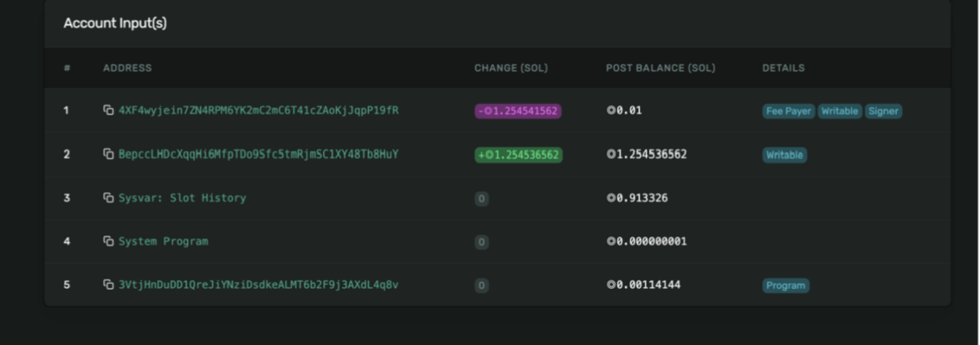Click copy icon beside System Program

(x=108, y=241)
